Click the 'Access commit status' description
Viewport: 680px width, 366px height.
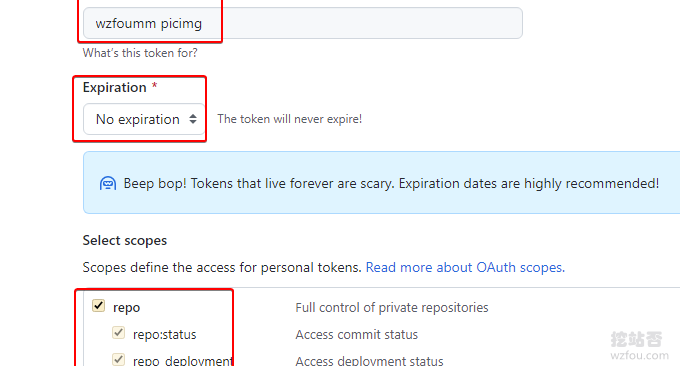click(x=356, y=334)
